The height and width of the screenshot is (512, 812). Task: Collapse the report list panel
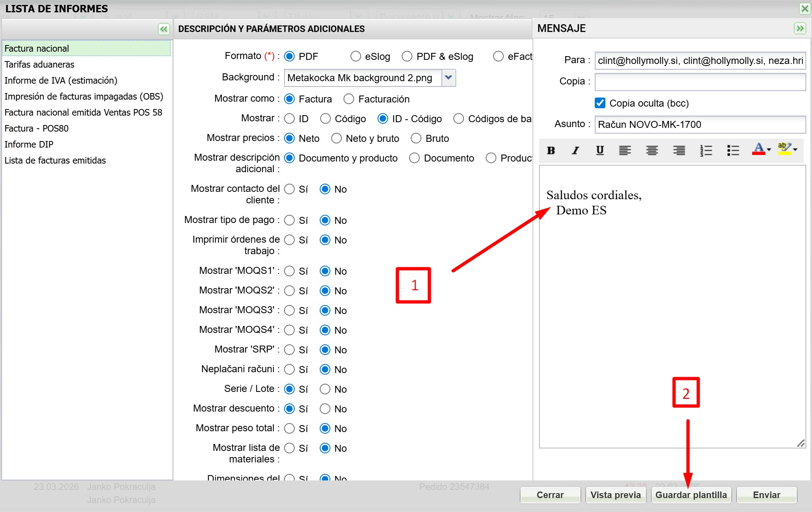point(164,29)
